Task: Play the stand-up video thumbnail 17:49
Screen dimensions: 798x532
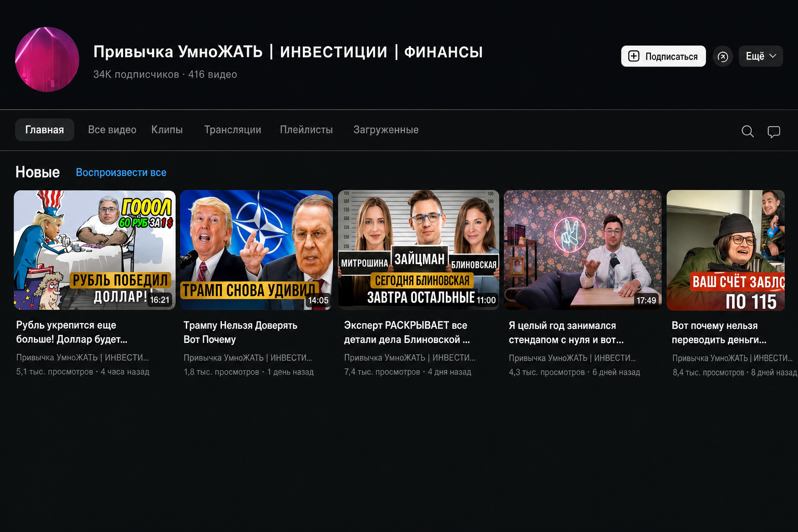Action: [583, 250]
